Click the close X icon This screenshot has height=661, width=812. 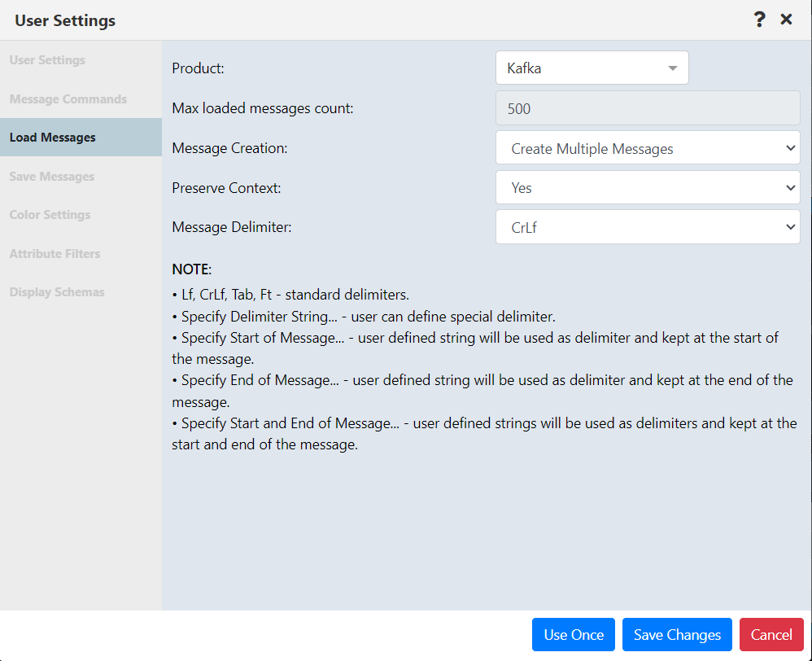click(786, 19)
